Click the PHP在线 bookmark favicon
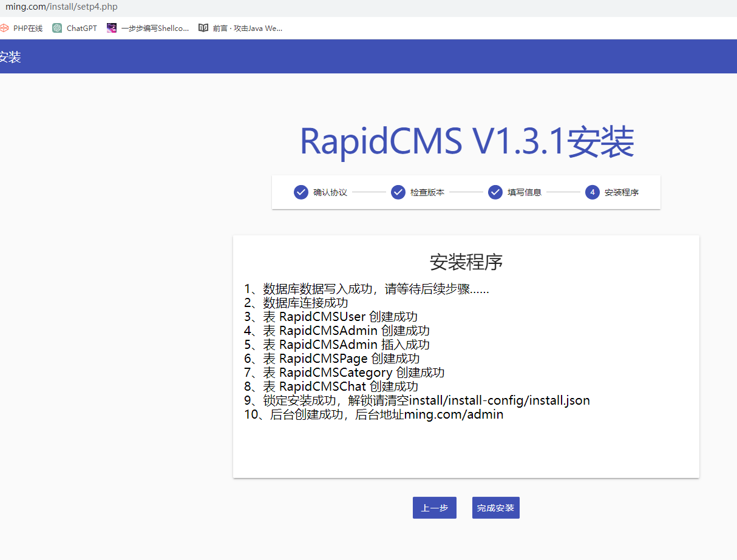 pyautogui.click(x=4, y=28)
